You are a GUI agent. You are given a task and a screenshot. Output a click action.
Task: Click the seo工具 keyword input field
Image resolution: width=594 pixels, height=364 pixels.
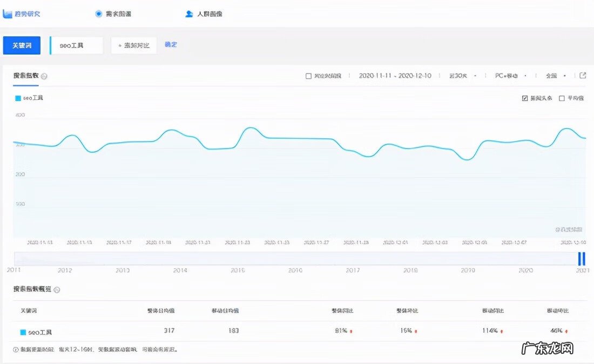pyautogui.click(x=77, y=45)
